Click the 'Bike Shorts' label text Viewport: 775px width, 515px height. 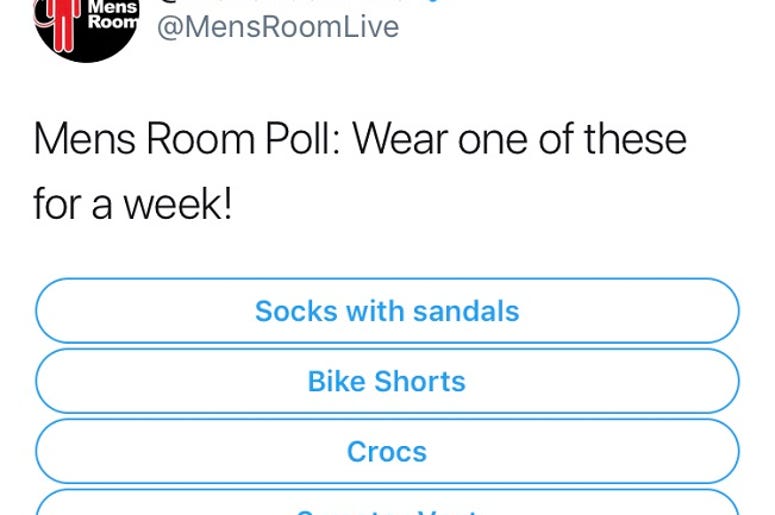click(387, 382)
